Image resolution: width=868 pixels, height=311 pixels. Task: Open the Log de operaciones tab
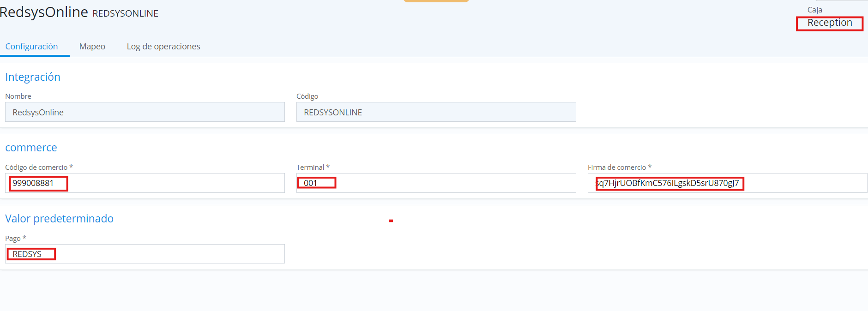click(x=163, y=47)
